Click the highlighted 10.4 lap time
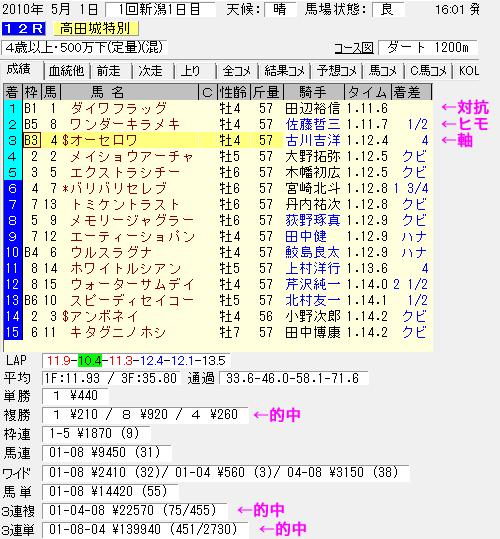 click(90, 361)
